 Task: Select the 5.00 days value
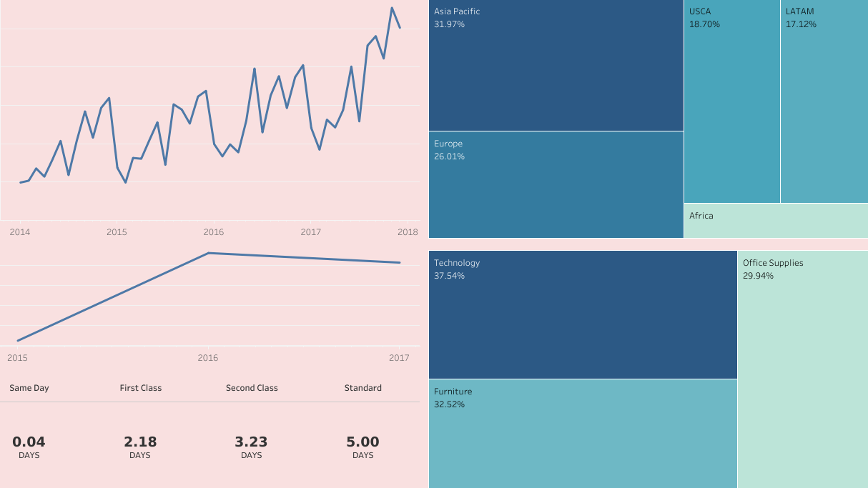tap(363, 442)
